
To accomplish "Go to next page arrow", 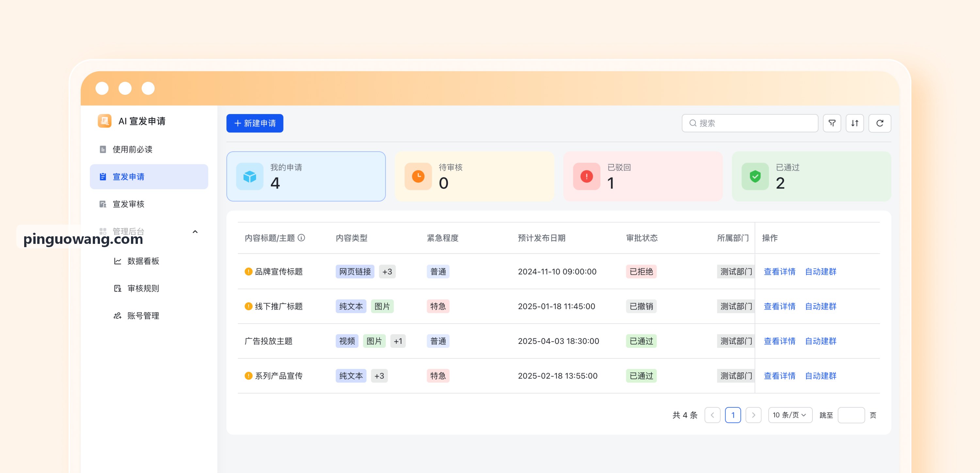I will pyautogui.click(x=753, y=415).
